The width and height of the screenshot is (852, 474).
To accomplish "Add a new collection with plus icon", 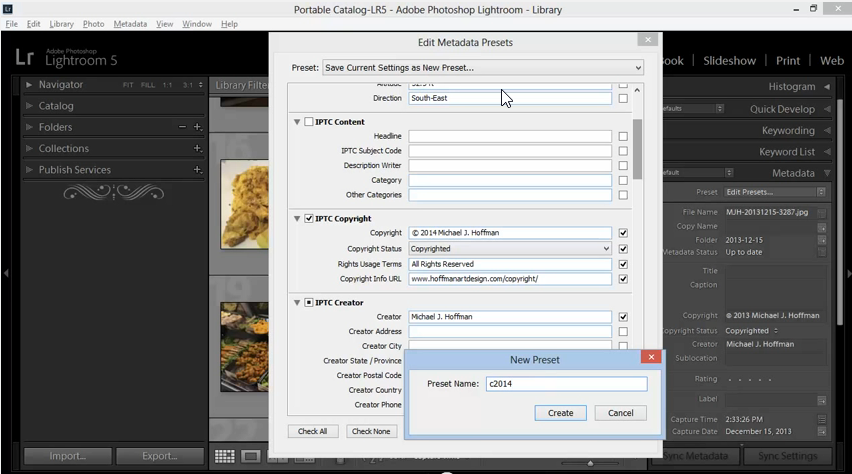I will (198, 148).
